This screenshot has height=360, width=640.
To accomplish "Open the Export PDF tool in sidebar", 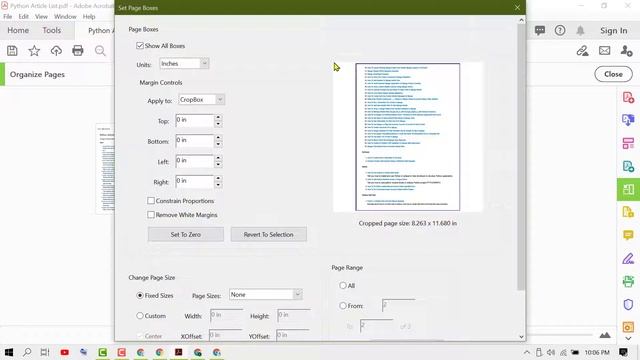I will (x=628, y=166).
